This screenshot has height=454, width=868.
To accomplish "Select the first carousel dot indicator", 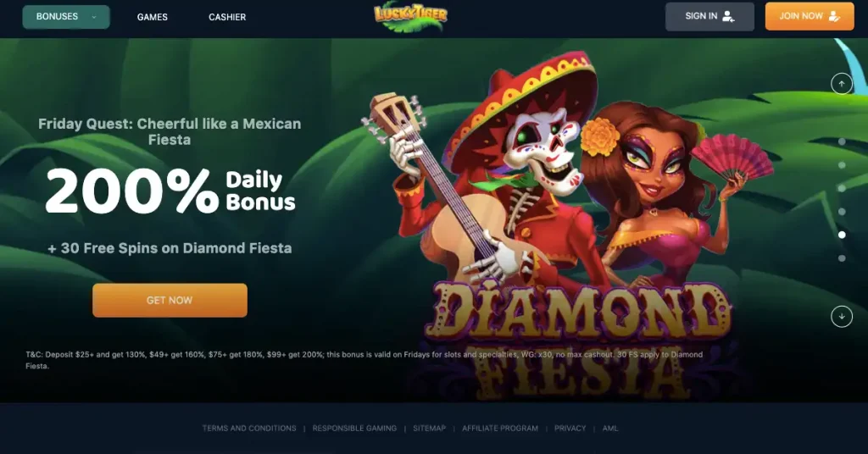I will pos(842,141).
